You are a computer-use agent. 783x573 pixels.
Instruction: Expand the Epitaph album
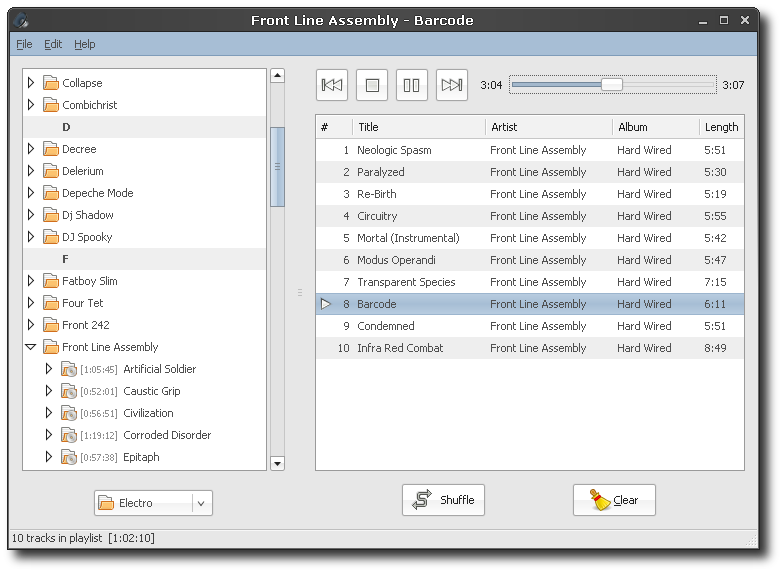point(49,457)
